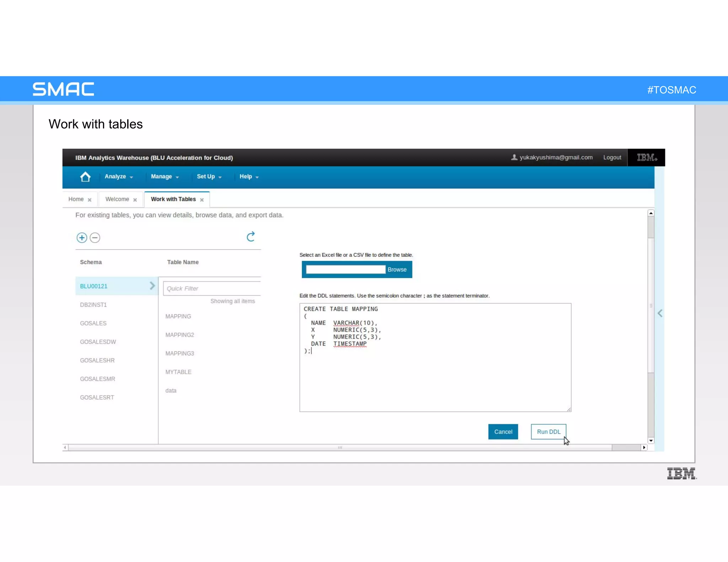Close the Welcome tab

(x=135, y=200)
